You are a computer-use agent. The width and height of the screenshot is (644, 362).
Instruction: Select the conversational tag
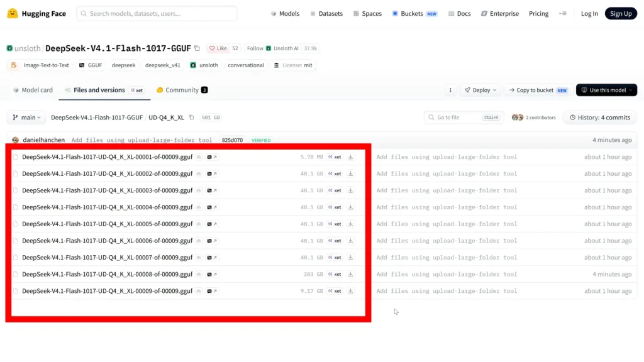coord(246,65)
